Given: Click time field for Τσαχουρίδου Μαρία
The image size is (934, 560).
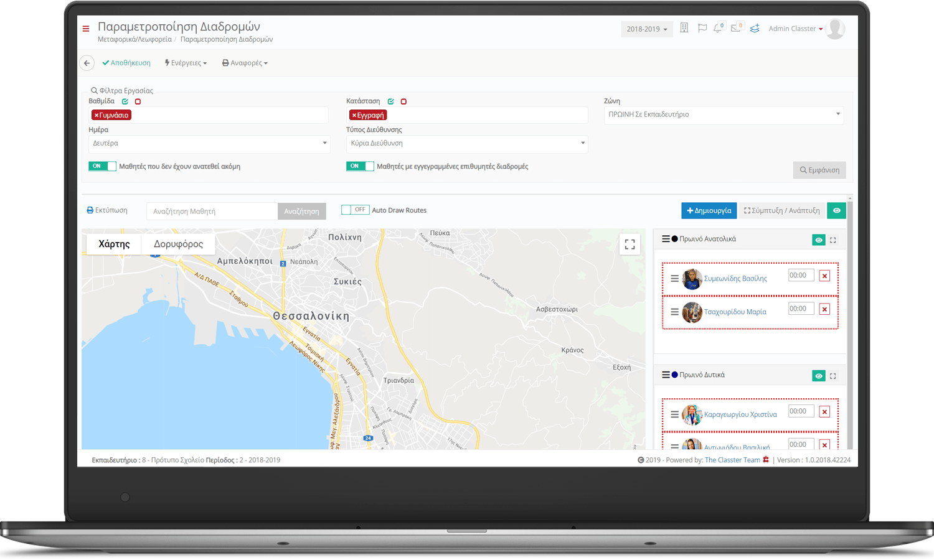Looking at the screenshot, I should click(x=801, y=309).
